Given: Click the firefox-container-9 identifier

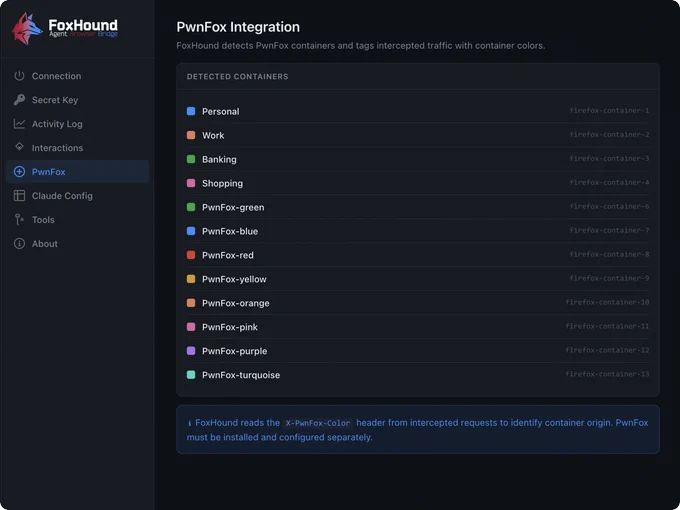Looking at the screenshot, I should 609,278.
